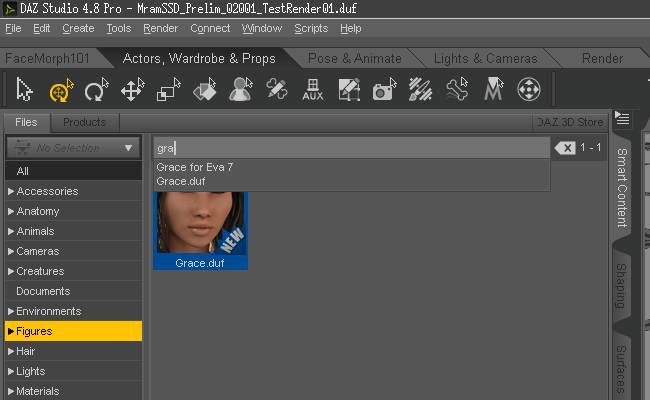Select the Products tab
The width and height of the screenshot is (650, 400).
85,122
